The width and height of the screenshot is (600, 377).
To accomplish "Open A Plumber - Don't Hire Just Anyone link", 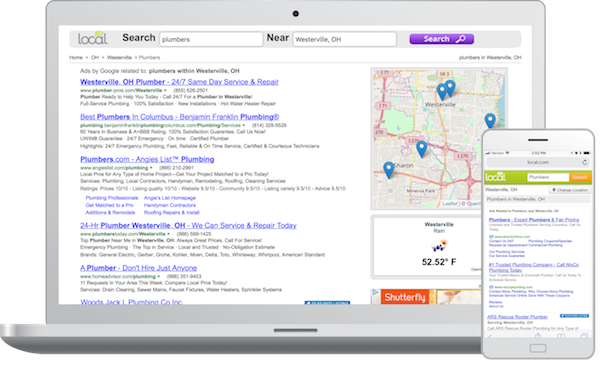I will [139, 268].
